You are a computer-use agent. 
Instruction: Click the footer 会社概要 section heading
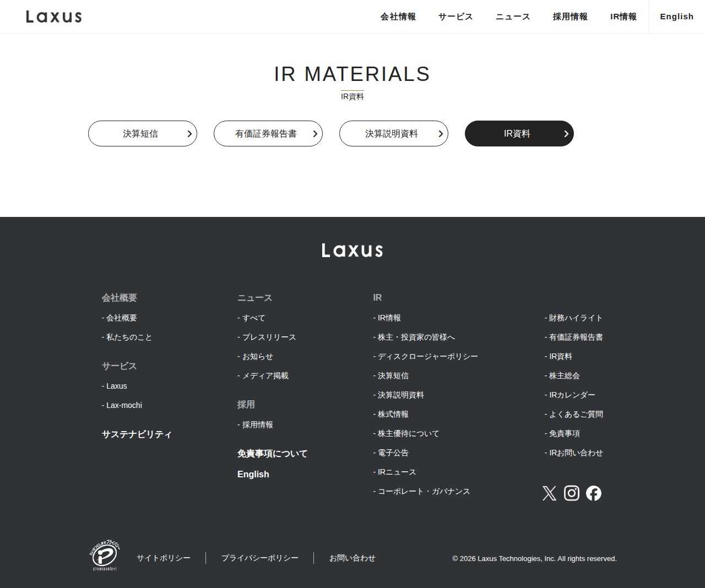click(120, 298)
